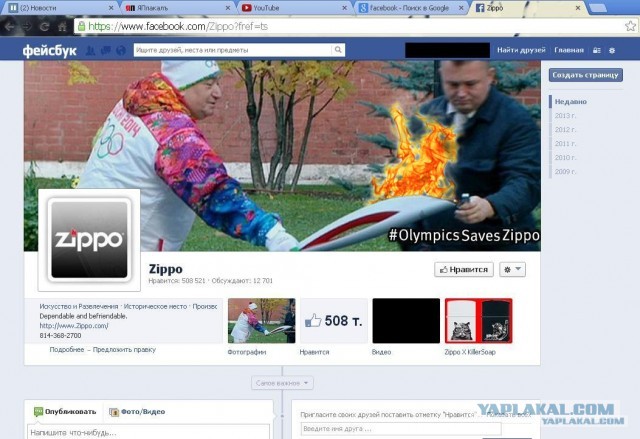Open the 508 т. likes tile
The height and width of the screenshot is (439, 640).
pos(334,321)
